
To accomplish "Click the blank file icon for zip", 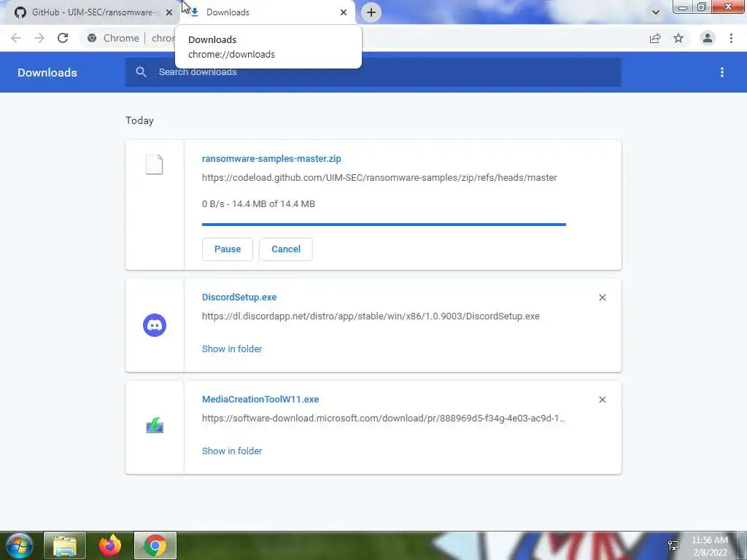I will pos(155,165).
